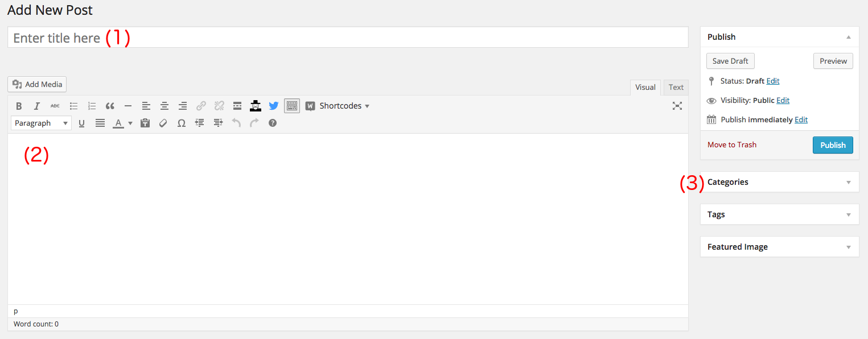Click the blue Publish button
The height and width of the screenshot is (339, 868).
pyautogui.click(x=833, y=145)
